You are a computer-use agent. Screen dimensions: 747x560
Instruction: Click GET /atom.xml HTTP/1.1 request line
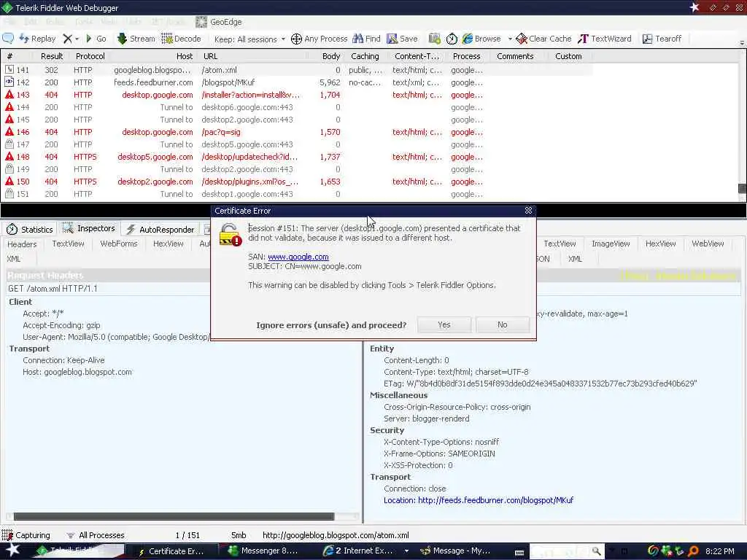[53, 289]
